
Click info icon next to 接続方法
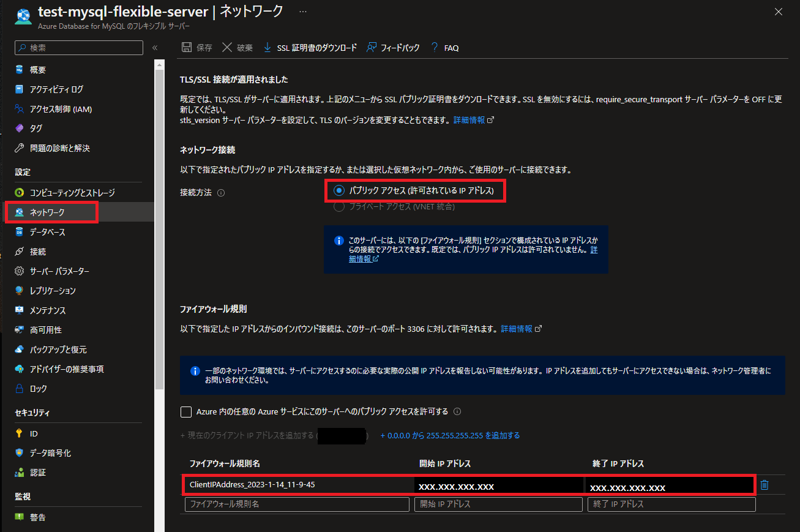click(222, 193)
